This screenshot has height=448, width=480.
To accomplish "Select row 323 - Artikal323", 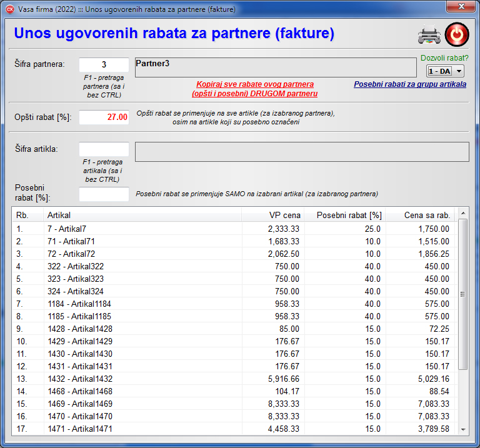I will coord(235,279).
